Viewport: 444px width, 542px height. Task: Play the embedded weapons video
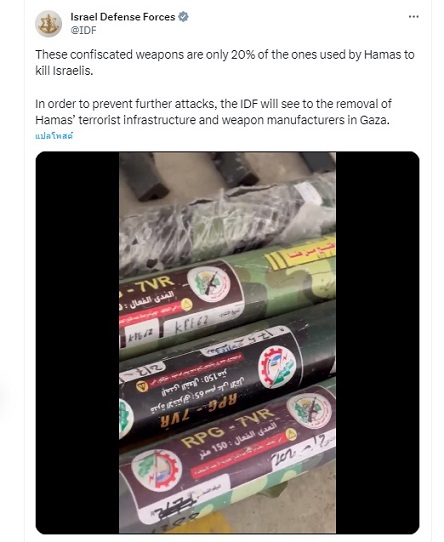(x=227, y=343)
